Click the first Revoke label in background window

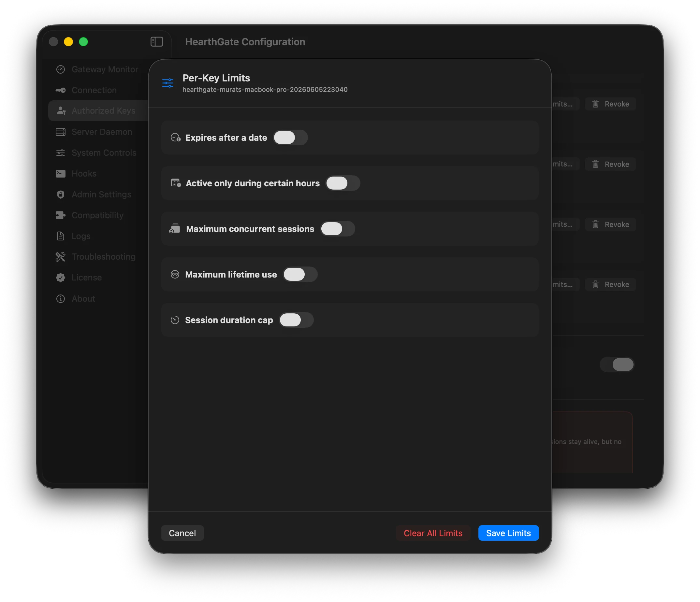tap(617, 104)
